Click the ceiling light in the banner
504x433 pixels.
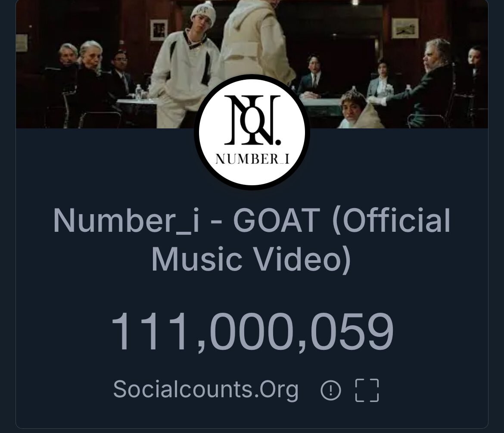coord(355,3)
